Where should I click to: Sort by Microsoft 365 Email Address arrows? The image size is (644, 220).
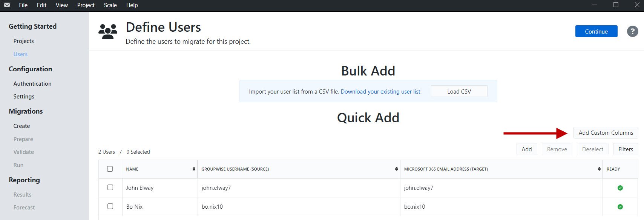pyautogui.click(x=599, y=169)
